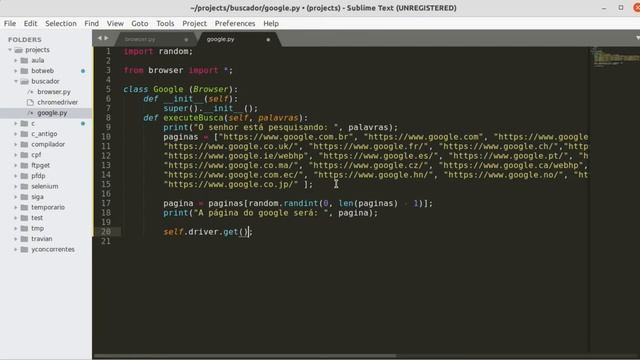The height and width of the screenshot is (360, 640).
Task: Open the View menu
Action: coord(115,24)
